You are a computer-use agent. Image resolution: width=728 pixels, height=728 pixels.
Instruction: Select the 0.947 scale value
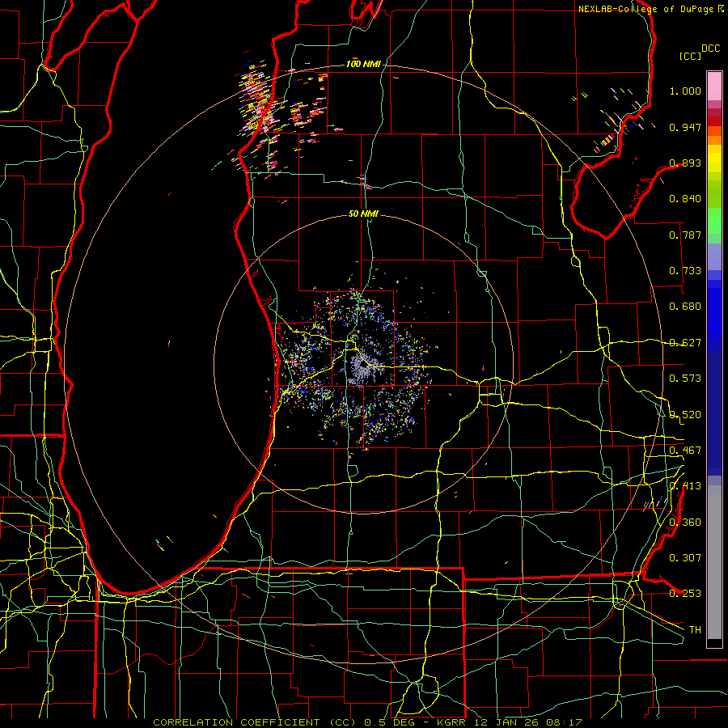(x=685, y=127)
